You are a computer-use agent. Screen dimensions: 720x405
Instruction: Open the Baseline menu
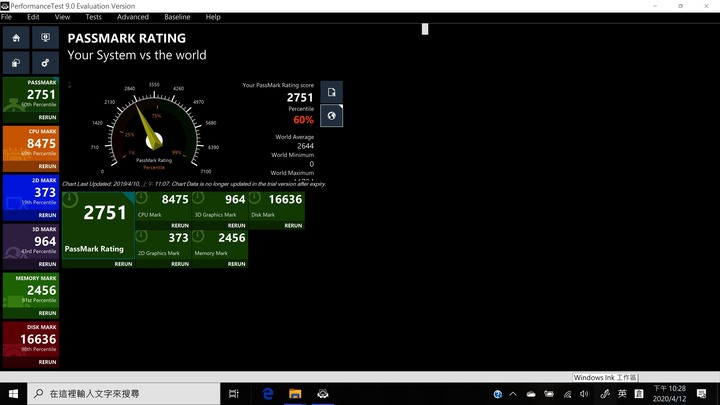[177, 17]
